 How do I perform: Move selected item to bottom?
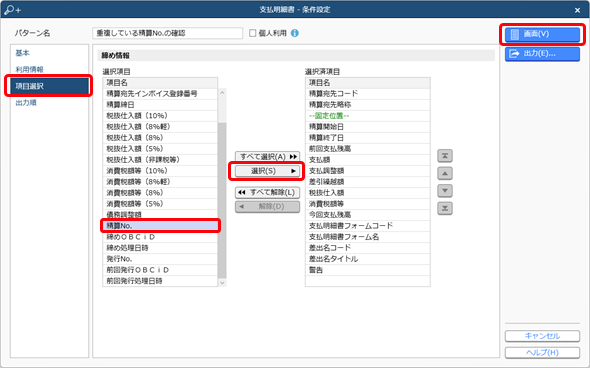coord(445,208)
